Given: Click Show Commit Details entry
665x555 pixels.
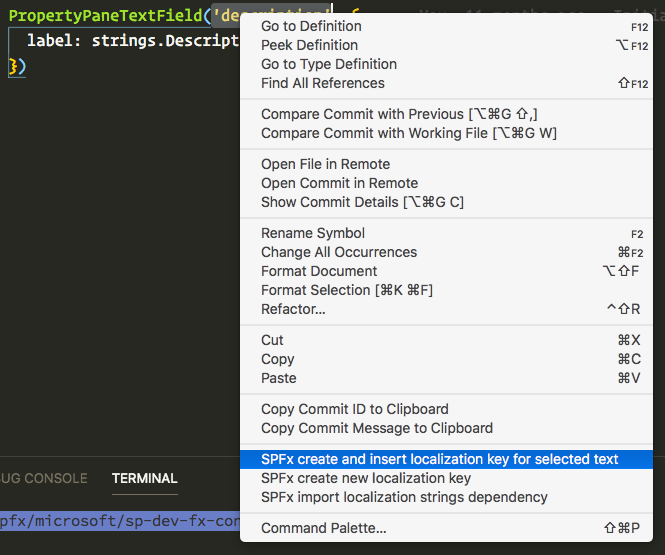Looking at the screenshot, I should [446, 202].
